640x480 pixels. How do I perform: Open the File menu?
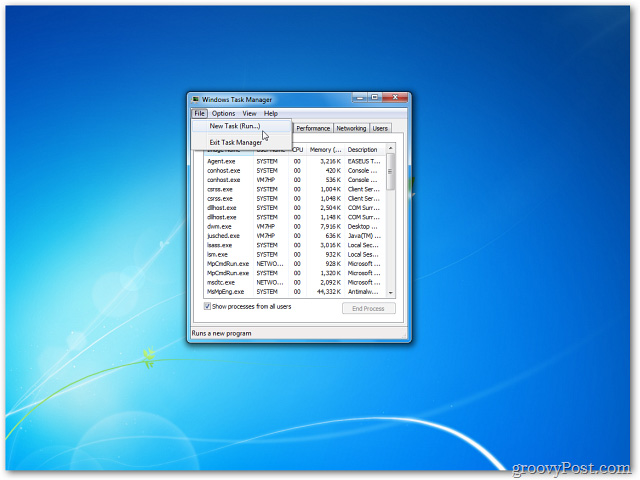[199, 113]
